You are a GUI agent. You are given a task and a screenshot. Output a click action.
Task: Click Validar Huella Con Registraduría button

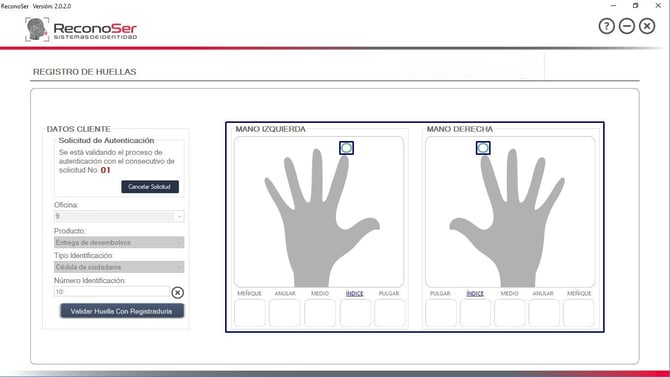pos(122,311)
